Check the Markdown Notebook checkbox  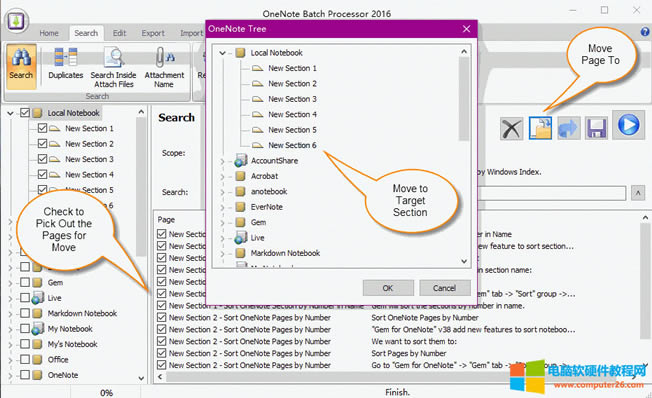pyautogui.click(x=25, y=313)
